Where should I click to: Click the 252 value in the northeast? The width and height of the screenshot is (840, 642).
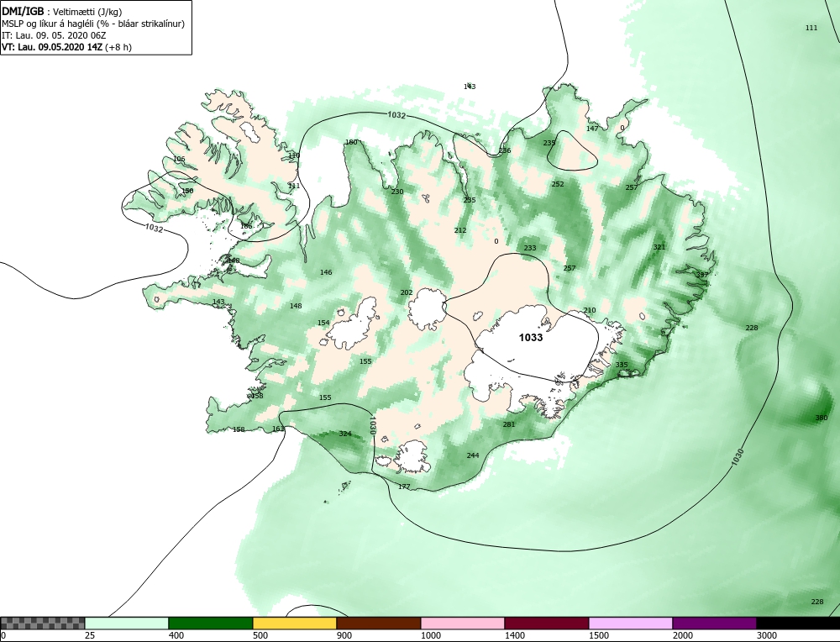[558, 184]
